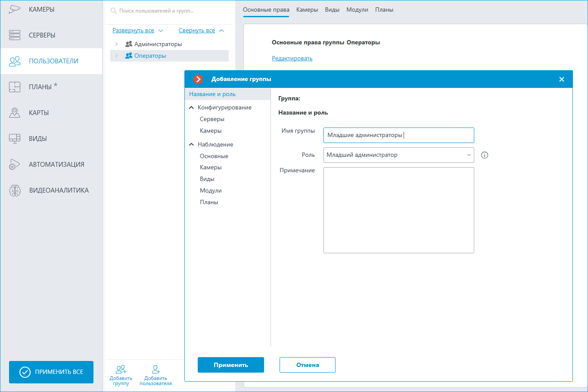Switch to the top Виды tab

coord(332,10)
